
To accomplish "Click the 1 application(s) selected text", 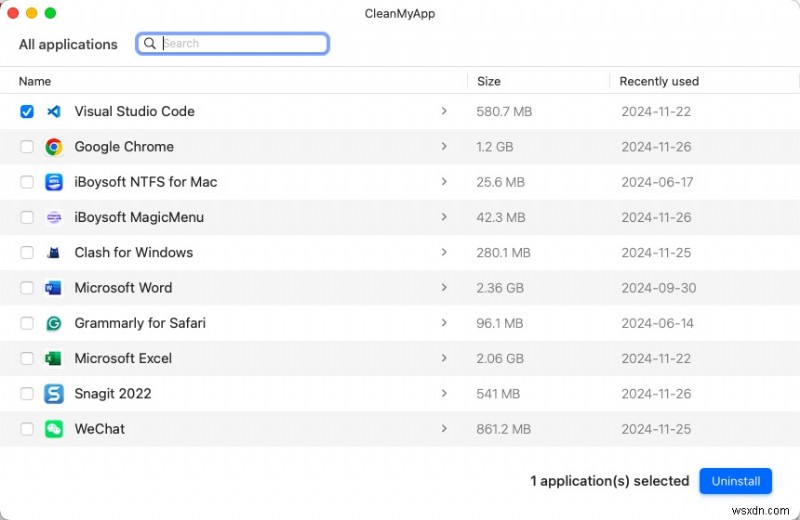I will [x=610, y=481].
